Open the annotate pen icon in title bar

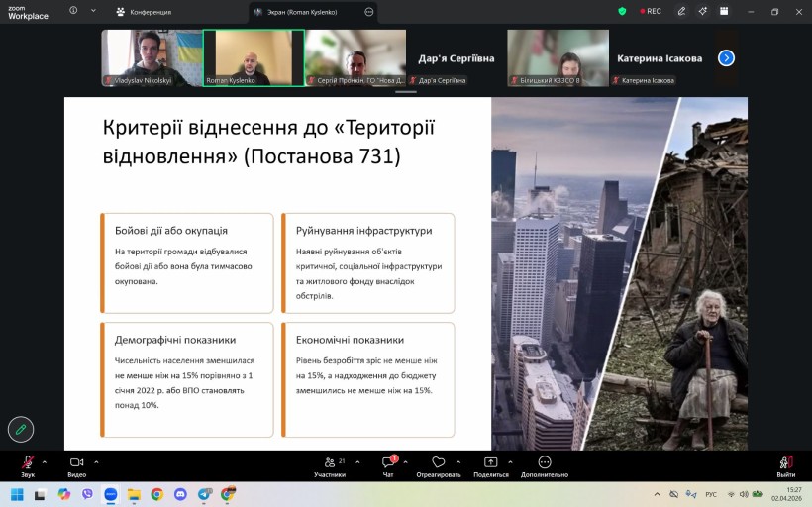coord(681,11)
